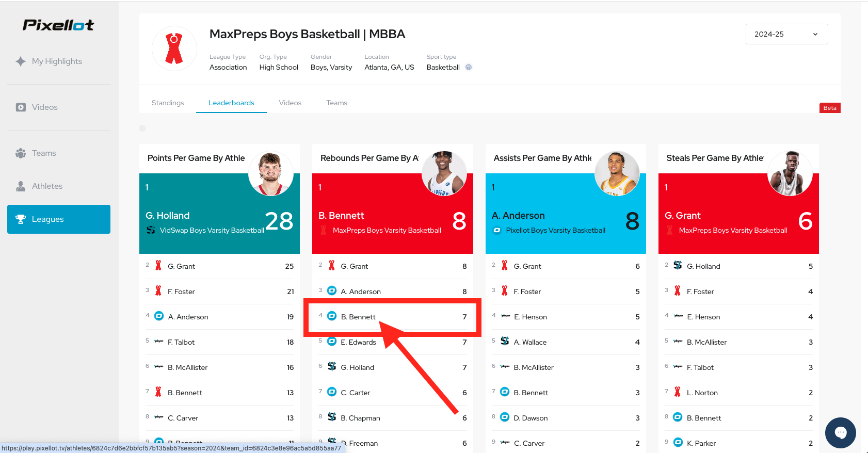Open B. Bennett in Rebounds leader card
868x453 pixels.
click(x=341, y=216)
